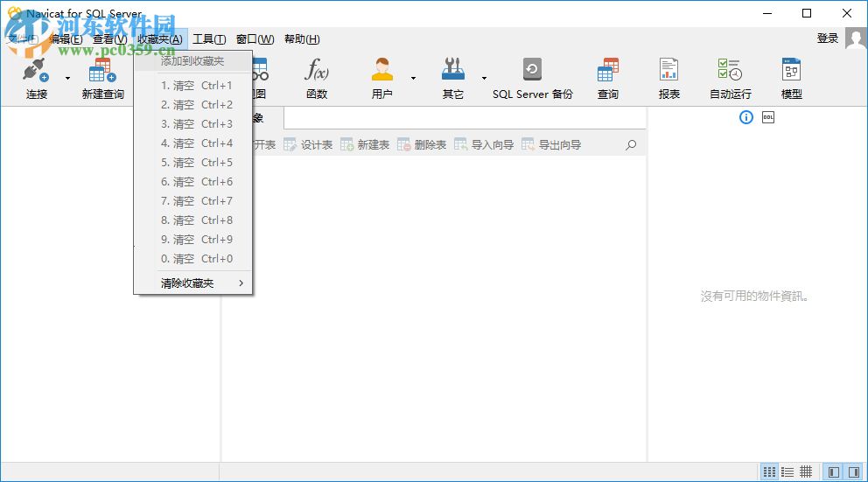Click New Table (新建表) button
Viewport: 868px width, 482px height.
[x=365, y=145]
